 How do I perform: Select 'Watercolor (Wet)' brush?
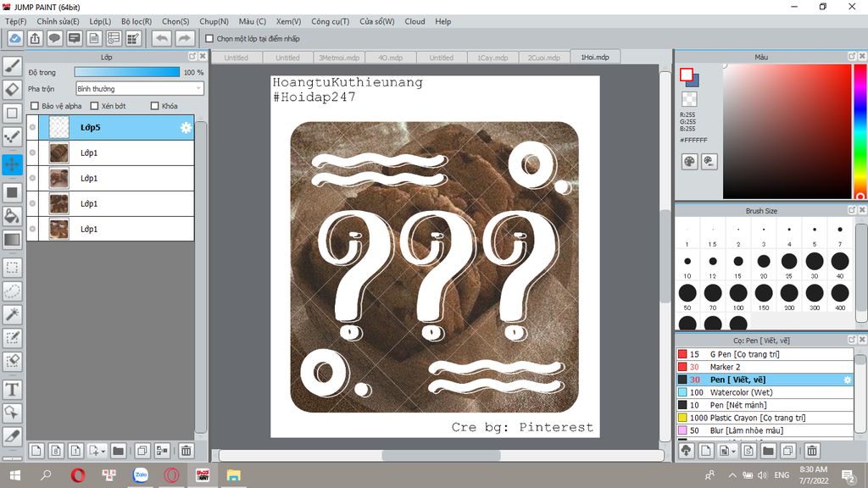click(x=765, y=392)
